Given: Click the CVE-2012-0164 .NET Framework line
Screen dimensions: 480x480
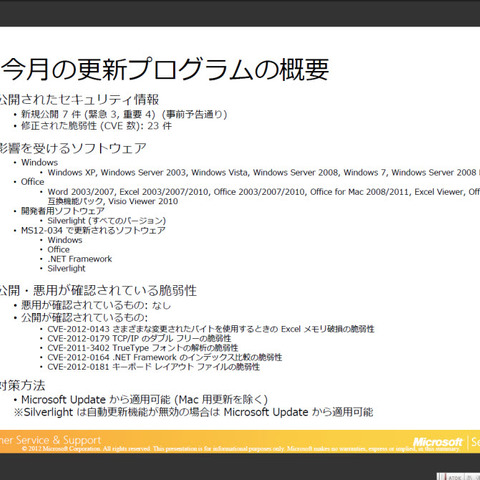Looking at the screenshot, I should click(x=165, y=358).
